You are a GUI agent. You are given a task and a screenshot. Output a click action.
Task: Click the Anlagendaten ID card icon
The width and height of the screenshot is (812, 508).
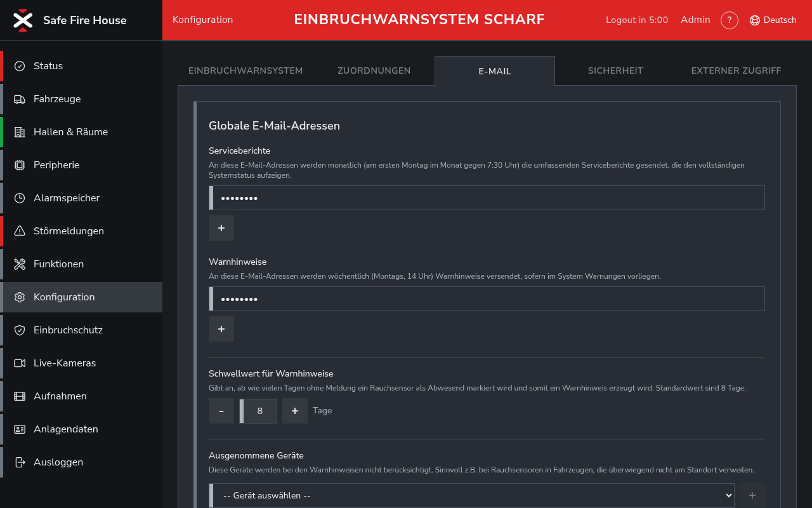pyautogui.click(x=20, y=429)
